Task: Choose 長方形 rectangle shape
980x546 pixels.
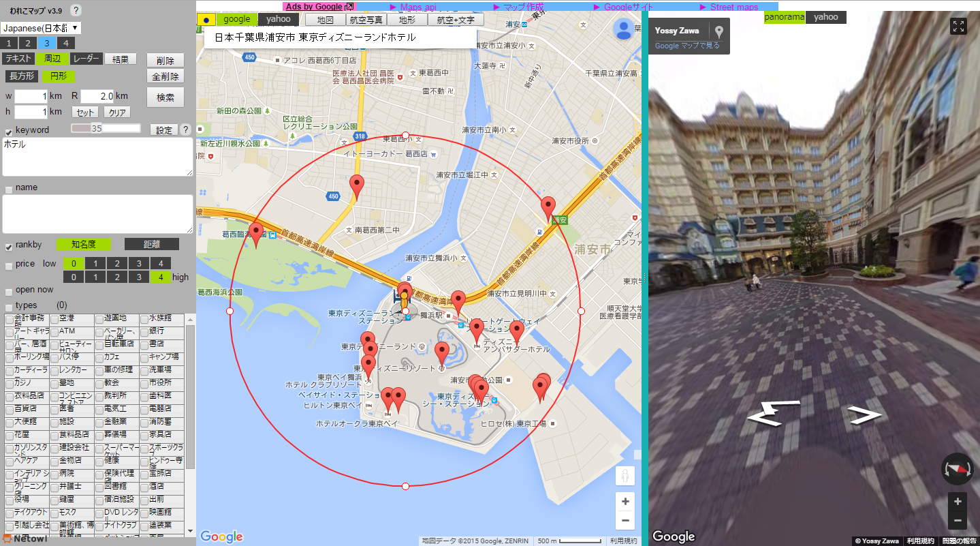Action: point(22,76)
